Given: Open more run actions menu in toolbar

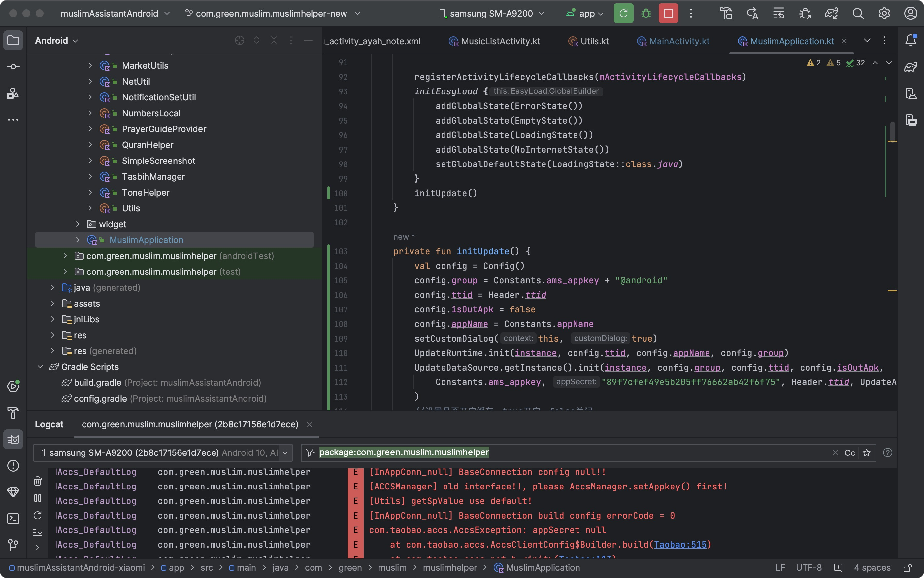Looking at the screenshot, I should (x=691, y=14).
